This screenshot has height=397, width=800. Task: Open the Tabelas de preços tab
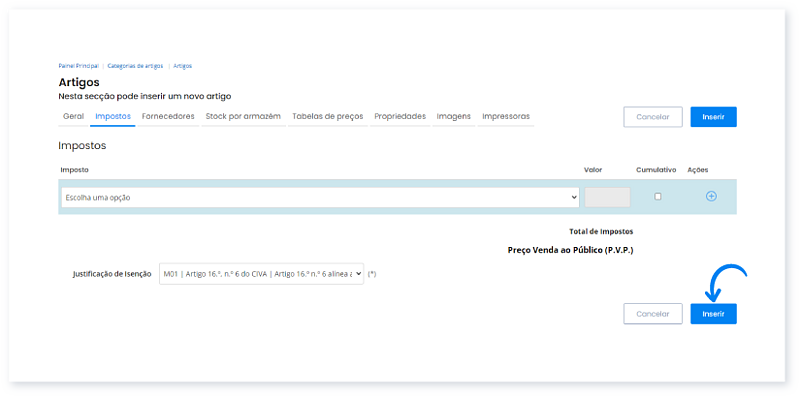tap(328, 117)
